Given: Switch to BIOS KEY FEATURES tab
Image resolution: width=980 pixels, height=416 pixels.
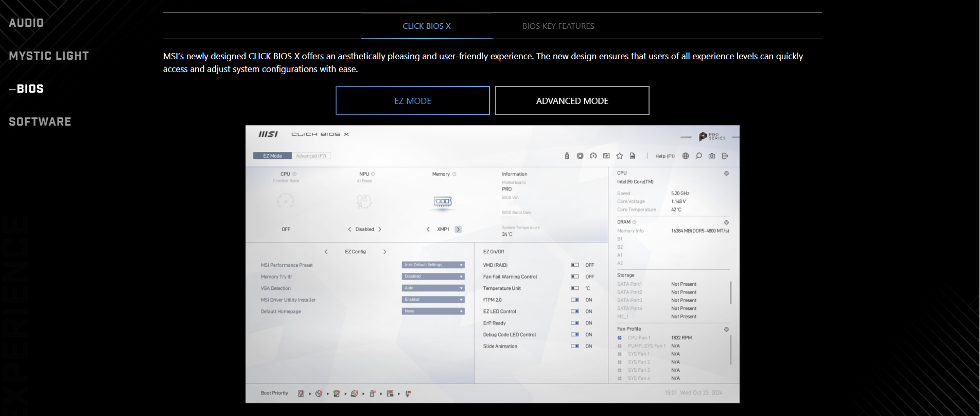Looking at the screenshot, I should pyautogui.click(x=558, y=26).
